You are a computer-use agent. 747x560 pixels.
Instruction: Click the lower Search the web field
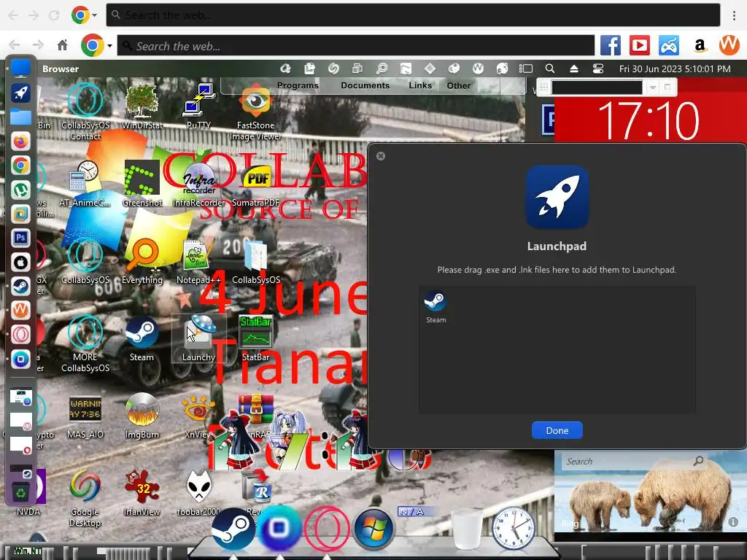point(356,46)
